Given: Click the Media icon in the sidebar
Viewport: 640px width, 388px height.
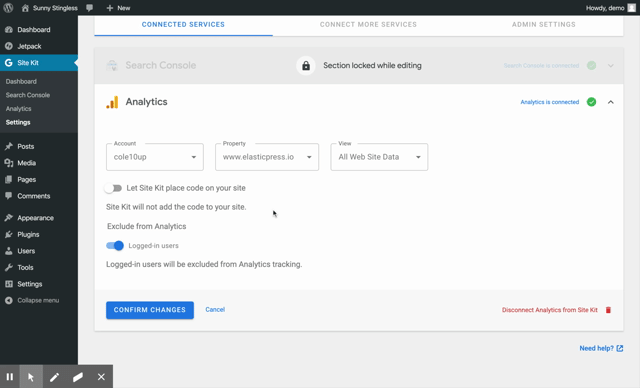Looking at the screenshot, I should 9,163.
